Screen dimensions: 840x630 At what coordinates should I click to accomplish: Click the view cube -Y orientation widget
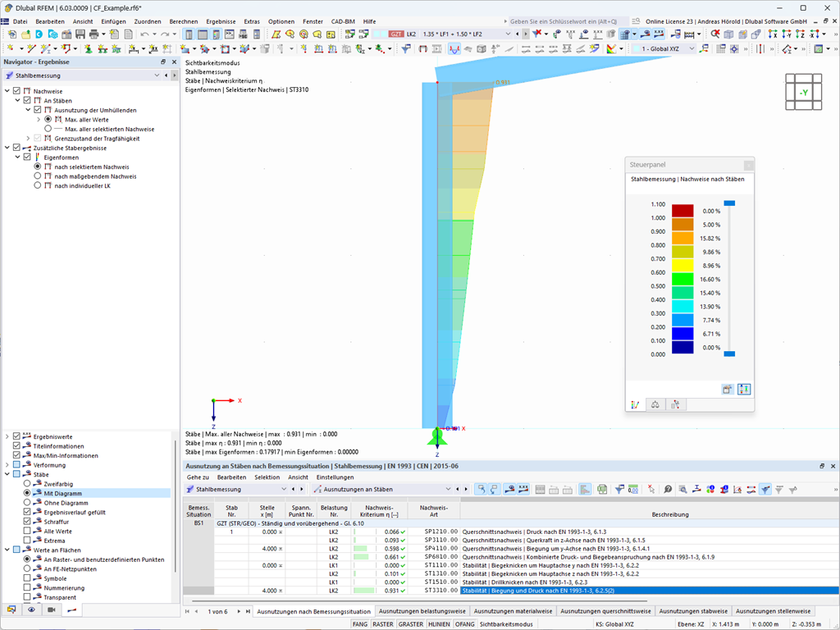(804, 92)
